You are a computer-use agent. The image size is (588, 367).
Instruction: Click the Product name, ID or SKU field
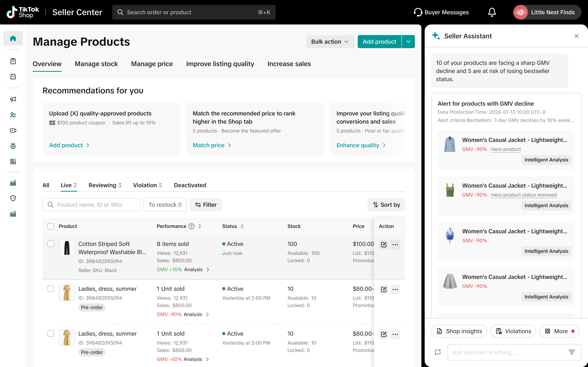coord(91,205)
